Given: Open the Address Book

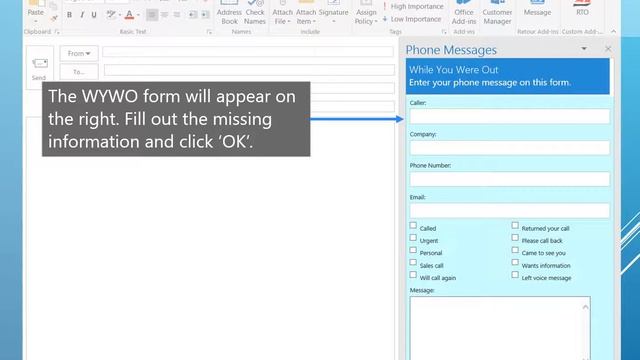Looking at the screenshot, I should click(229, 12).
